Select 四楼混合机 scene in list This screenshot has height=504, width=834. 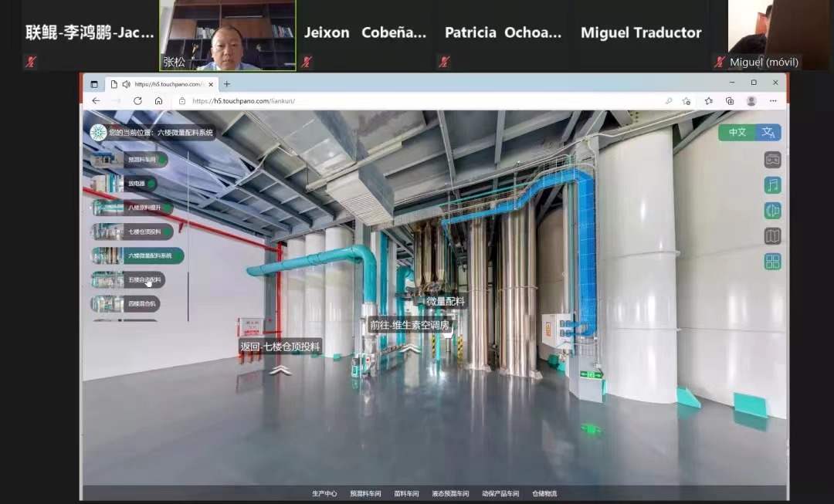point(125,303)
